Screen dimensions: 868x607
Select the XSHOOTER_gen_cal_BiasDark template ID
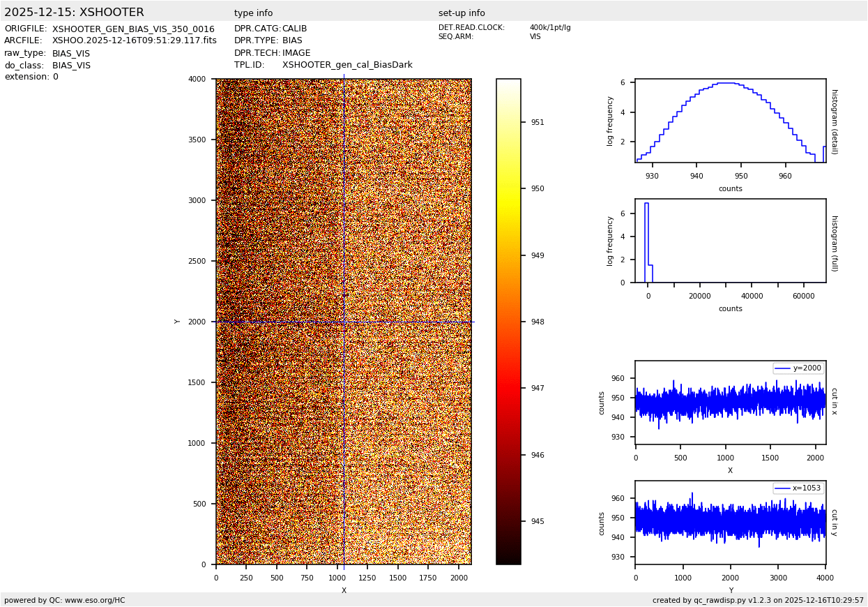coord(347,65)
